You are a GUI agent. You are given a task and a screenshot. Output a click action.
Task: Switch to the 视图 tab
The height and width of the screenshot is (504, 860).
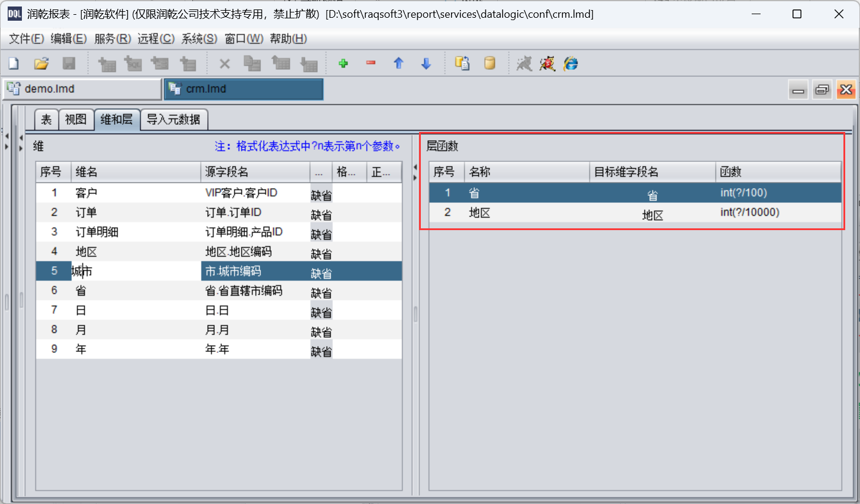(x=76, y=119)
